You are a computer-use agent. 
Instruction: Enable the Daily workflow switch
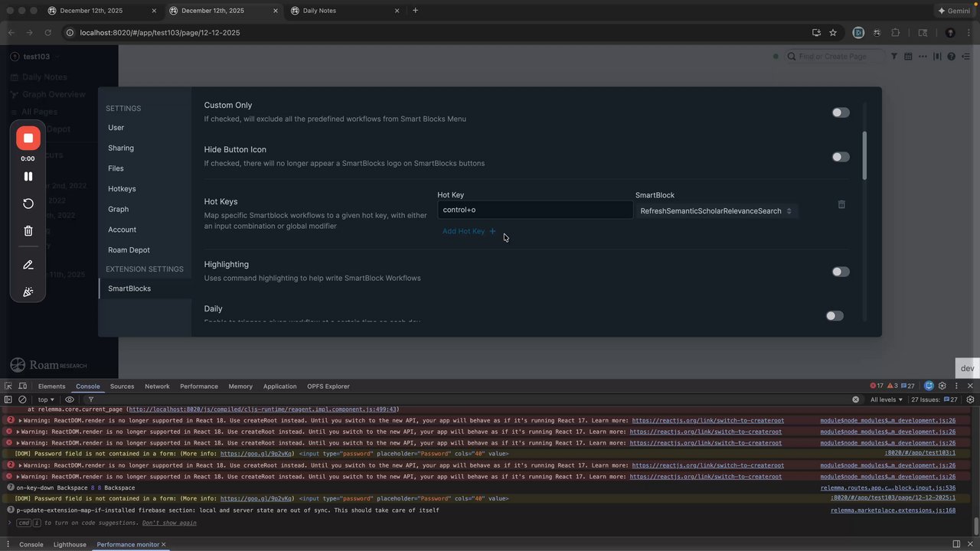[835, 316]
